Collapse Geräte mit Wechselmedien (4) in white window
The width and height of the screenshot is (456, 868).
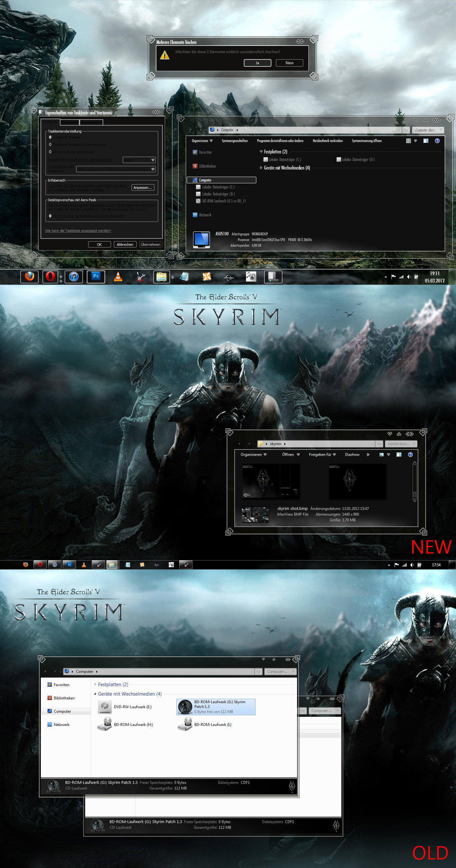pyautogui.click(x=95, y=694)
